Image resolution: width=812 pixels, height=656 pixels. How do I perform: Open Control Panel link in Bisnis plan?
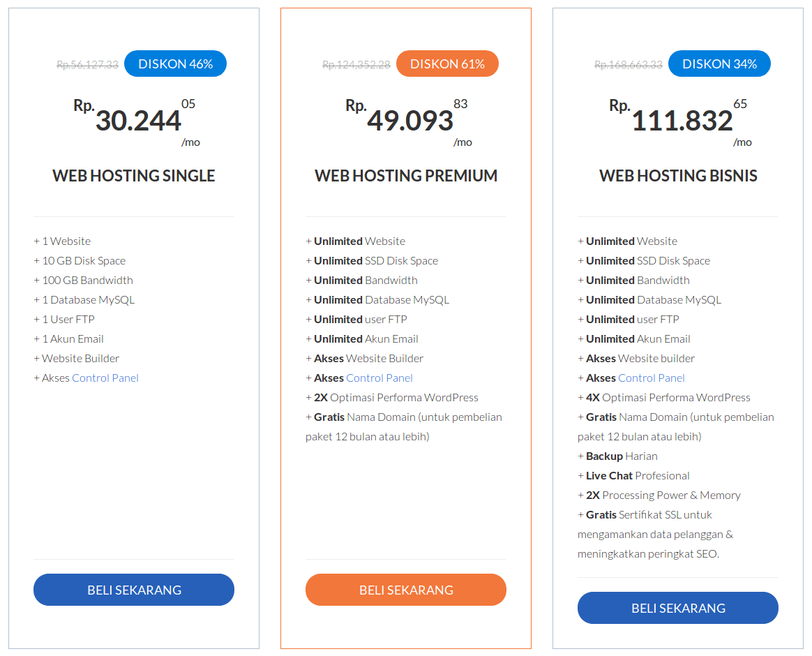pyautogui.click(x=652, y=378)
